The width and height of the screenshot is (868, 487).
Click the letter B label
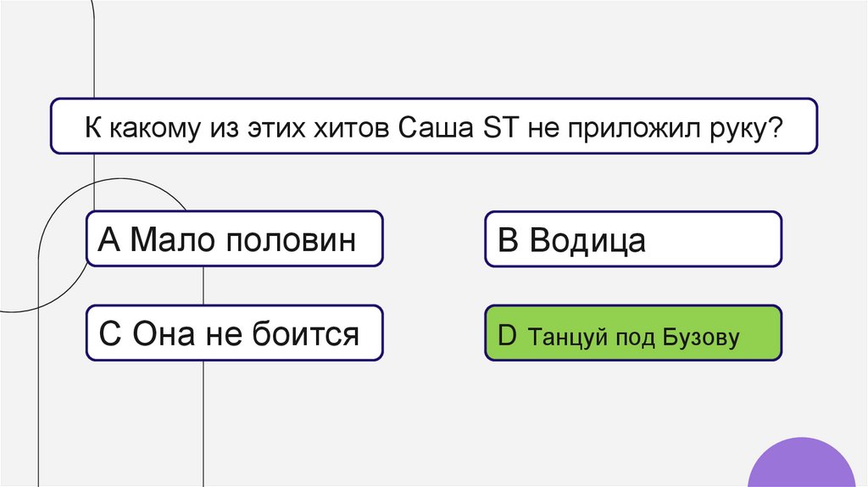coord(508,240)
